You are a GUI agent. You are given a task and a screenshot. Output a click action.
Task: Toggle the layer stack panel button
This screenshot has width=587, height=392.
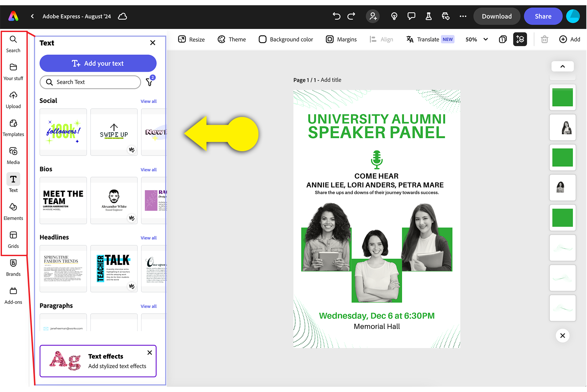[520, 40]
